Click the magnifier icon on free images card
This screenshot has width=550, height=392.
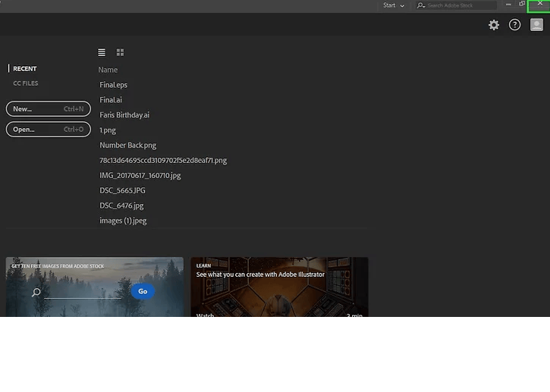coord(36,292)
